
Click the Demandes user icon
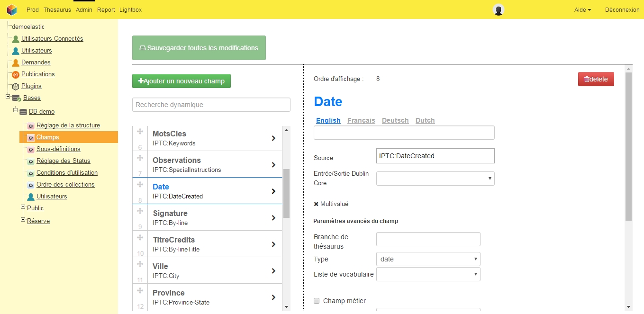click(16, 63)
